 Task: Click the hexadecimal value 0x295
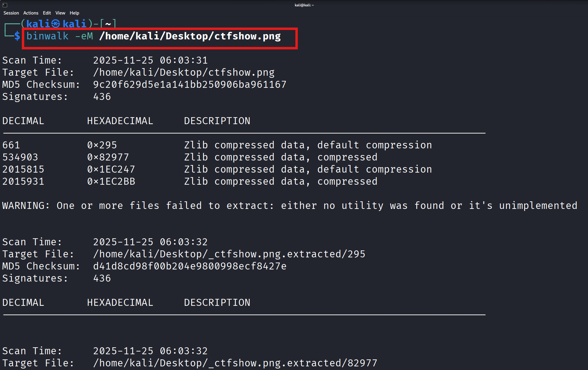(102, 145)
